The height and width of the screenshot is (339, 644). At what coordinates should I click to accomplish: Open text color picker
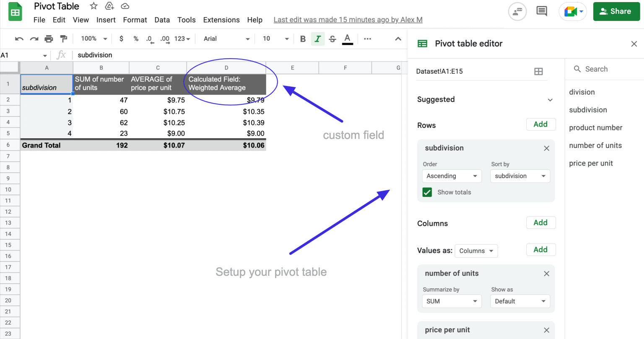click(347, 39)
